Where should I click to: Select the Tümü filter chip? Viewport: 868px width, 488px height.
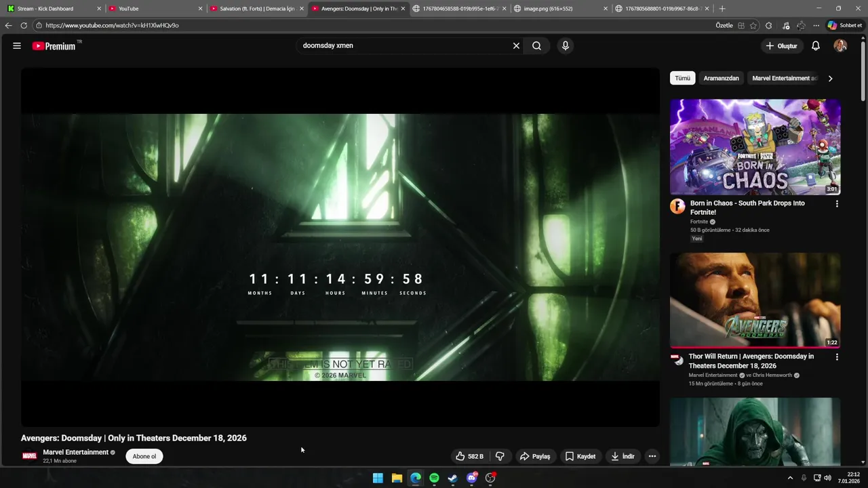tap(683, 78)
